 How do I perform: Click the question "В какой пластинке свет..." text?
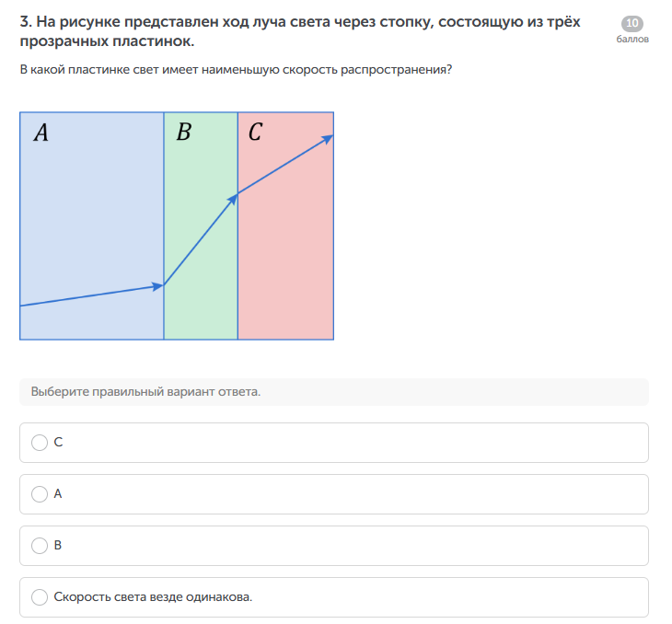tap(236, 70)
